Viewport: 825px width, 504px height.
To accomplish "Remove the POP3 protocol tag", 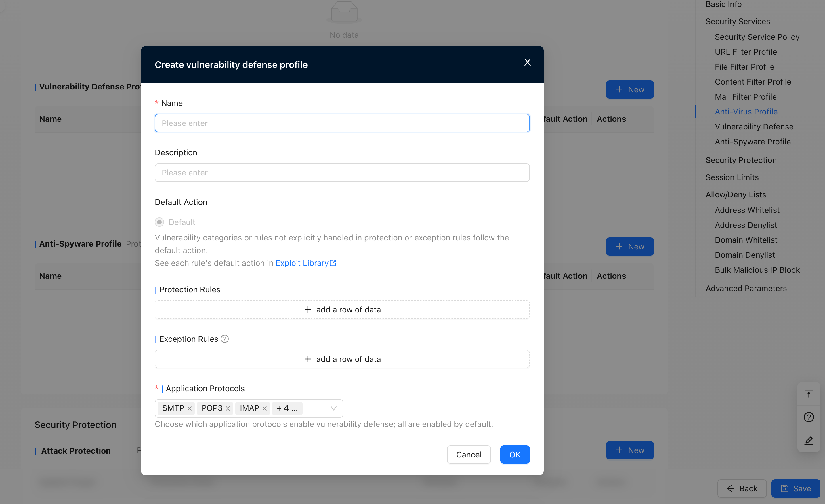I will (228, 408).
